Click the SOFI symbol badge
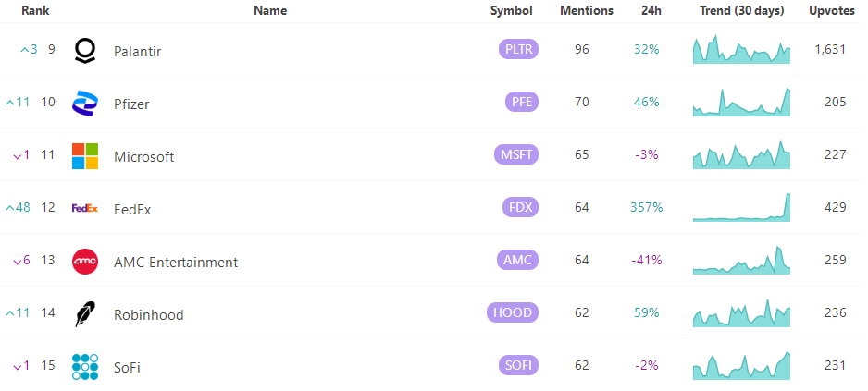 (x=518, y=365)
